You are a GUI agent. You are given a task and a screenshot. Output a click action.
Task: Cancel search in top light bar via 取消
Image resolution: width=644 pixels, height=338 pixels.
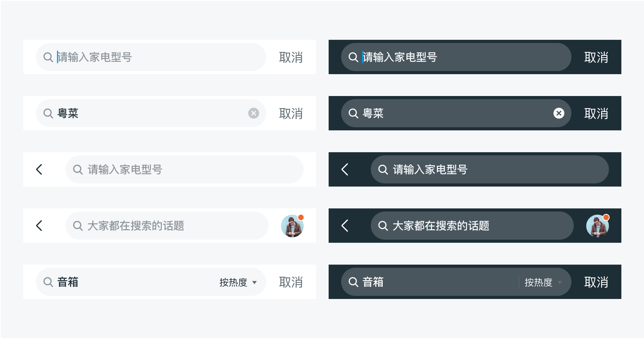coord(291,57)
